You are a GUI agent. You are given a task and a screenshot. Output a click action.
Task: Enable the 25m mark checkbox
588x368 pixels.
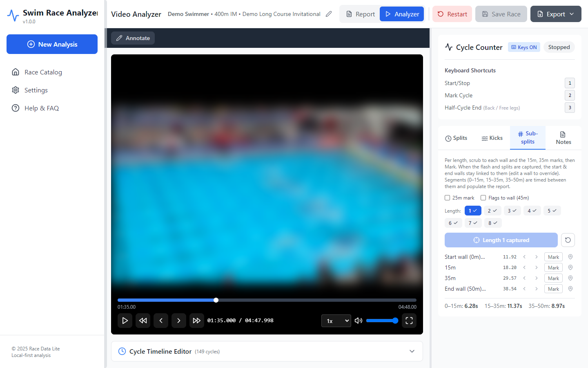point(447,198)
